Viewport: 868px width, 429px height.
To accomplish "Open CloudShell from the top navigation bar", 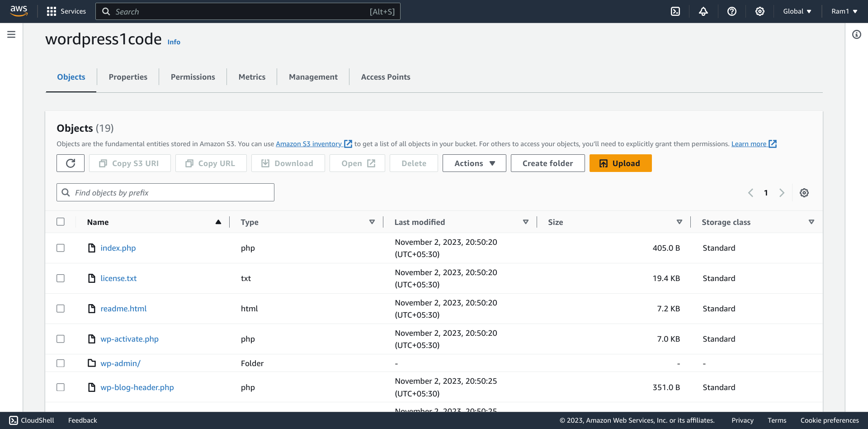I will [x=675, y=11].
